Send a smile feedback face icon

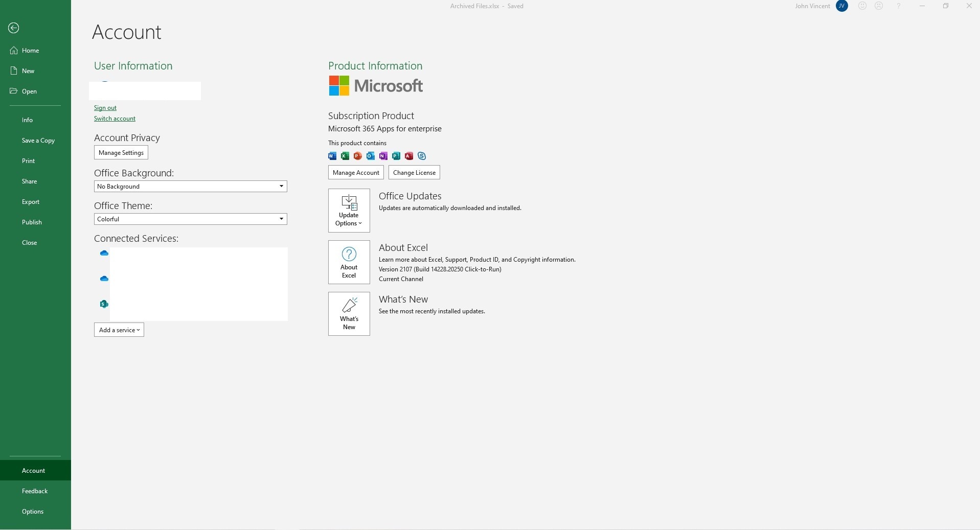(x=862, y=6)
